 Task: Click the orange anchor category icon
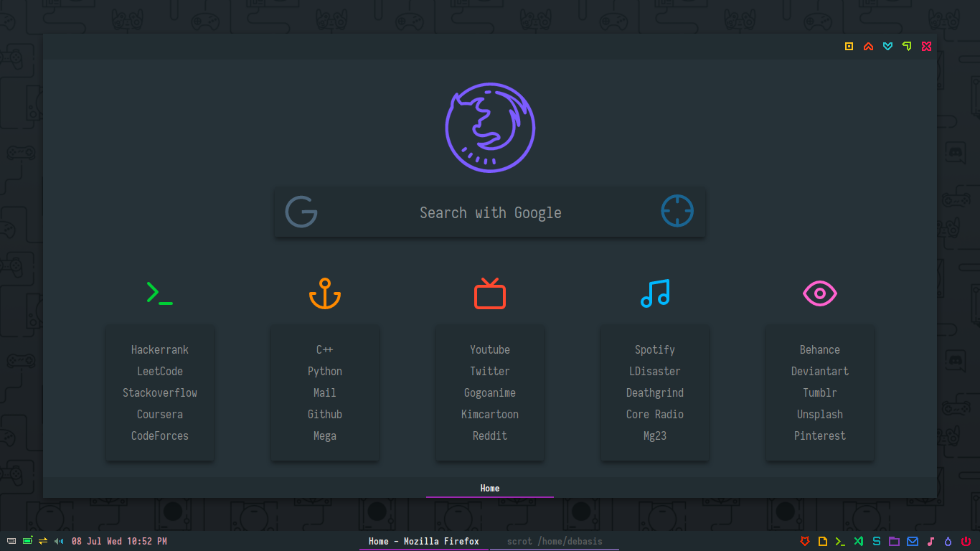pyautogui.click(x=324, y=293)
